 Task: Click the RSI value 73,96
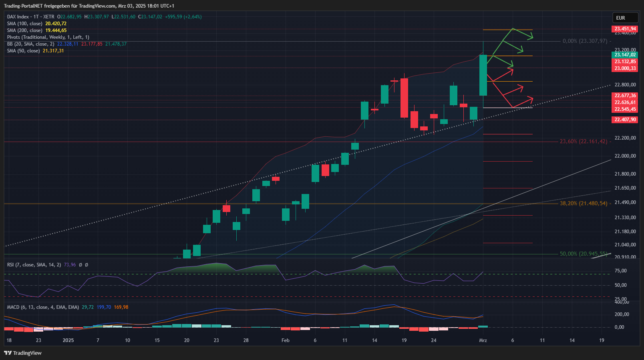(70, 265)
